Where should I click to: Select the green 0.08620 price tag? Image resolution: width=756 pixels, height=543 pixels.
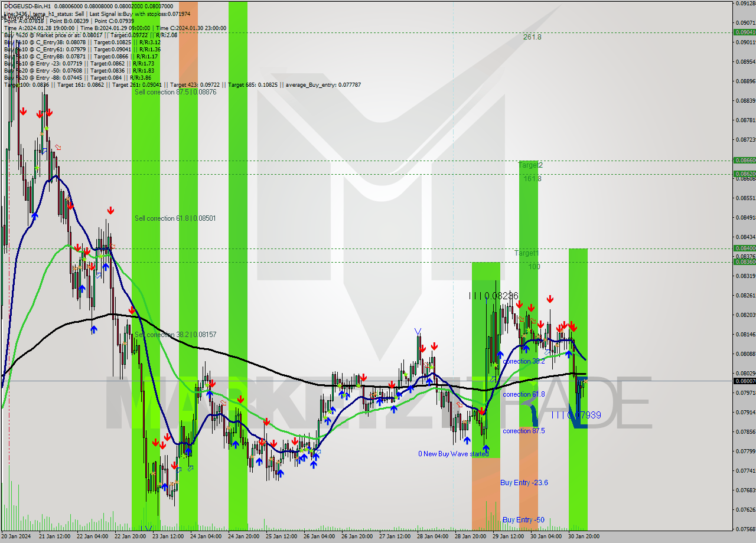tap(745, 174)
